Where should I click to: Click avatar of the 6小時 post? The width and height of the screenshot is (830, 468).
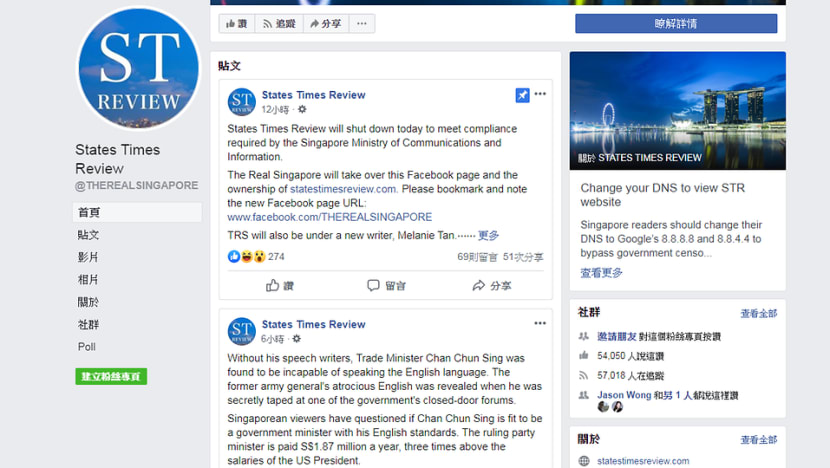pyautogui.click(x=242, y=331)
